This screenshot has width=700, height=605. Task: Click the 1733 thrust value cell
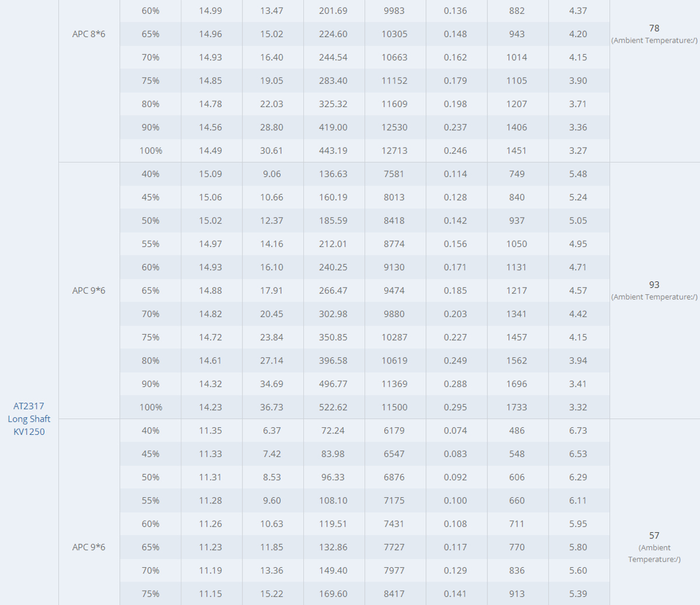coord(517,407)
